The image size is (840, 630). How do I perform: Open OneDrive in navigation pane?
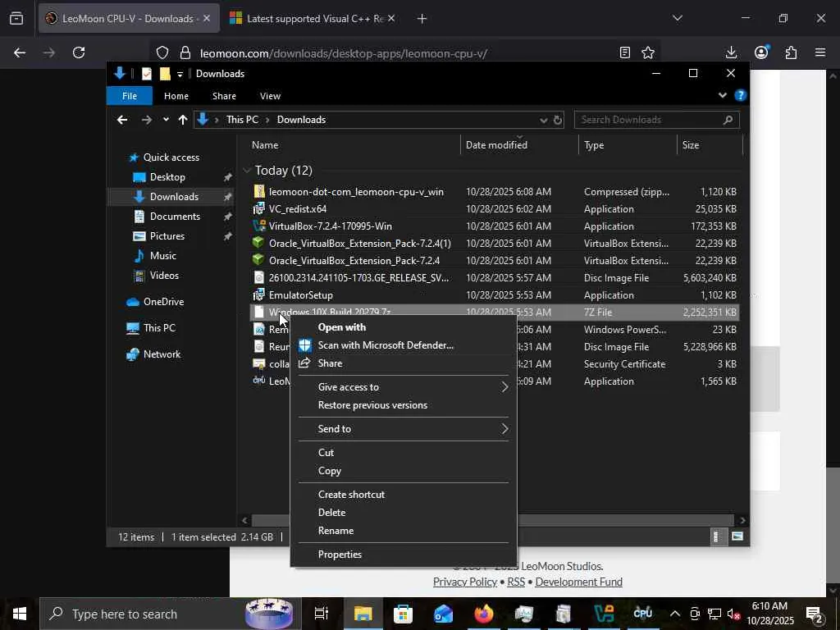[163, 302]
